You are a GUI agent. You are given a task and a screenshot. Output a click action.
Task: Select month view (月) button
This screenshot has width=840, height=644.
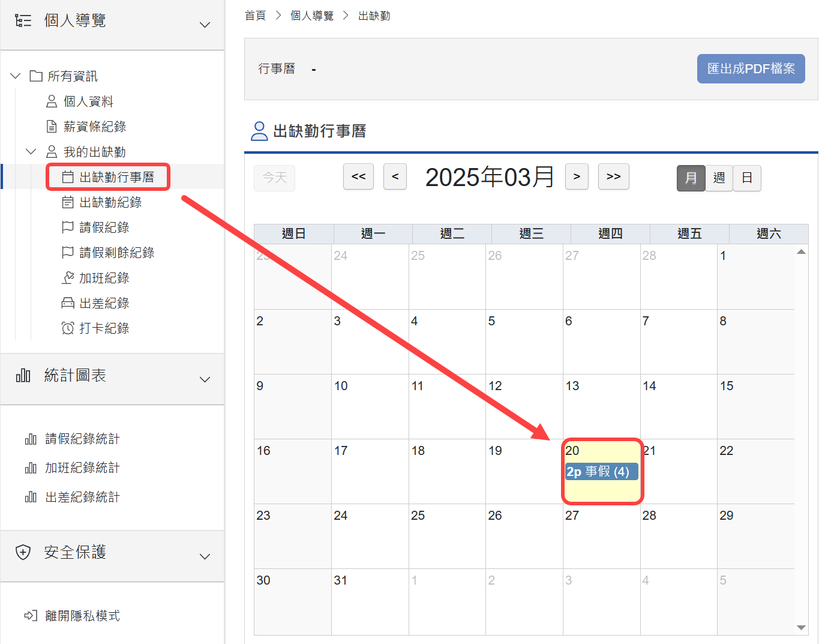coord(691,178)
